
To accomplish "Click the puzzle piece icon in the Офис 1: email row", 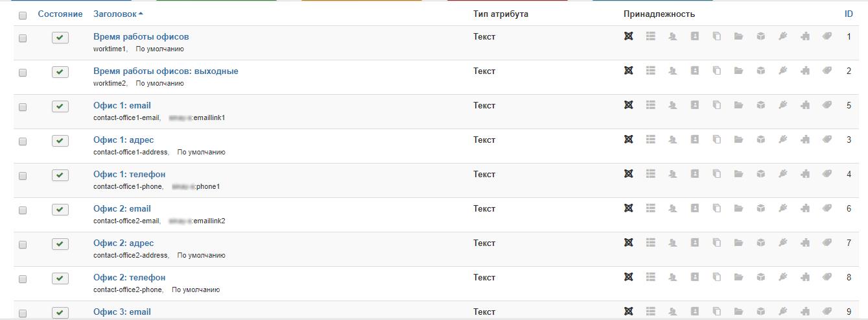I will pyautogui.click(x=805, y=105).
